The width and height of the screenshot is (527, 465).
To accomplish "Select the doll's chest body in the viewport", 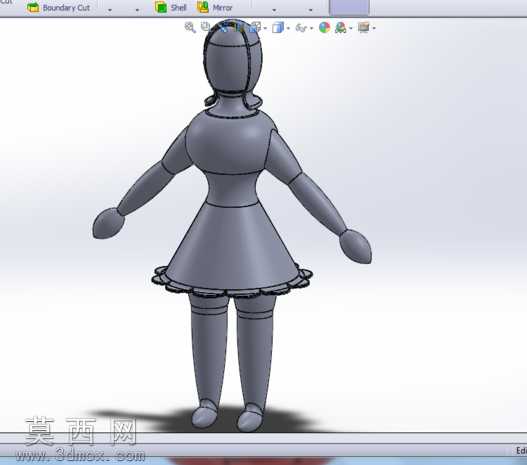I will click(229, 143).
